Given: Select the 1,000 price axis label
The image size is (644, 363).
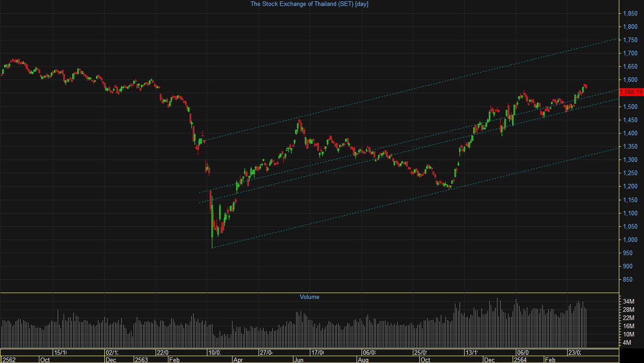Looking at the screenshot, I should [630, 240].
